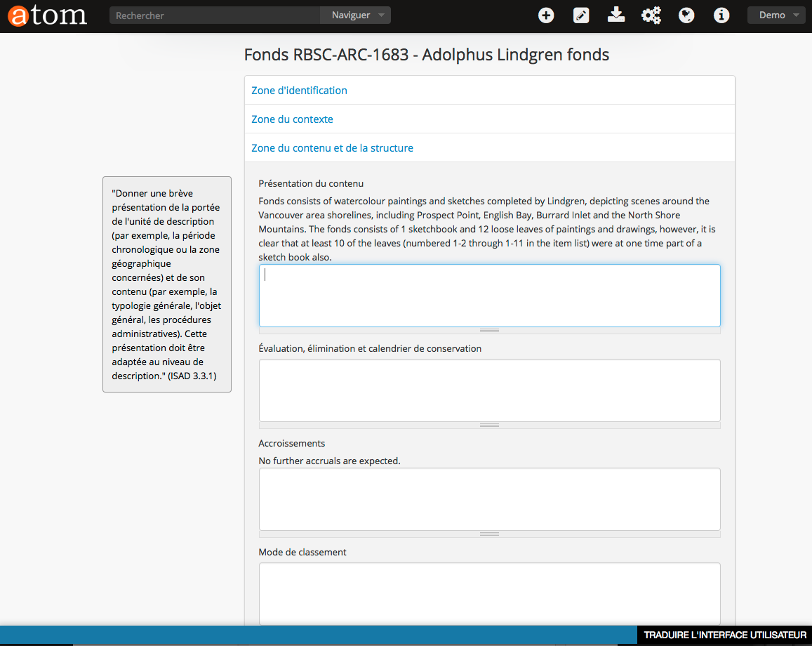Screen dimensions: 812x646
Task: Focus the Rechercher search field
Action: tap(215, 15)
